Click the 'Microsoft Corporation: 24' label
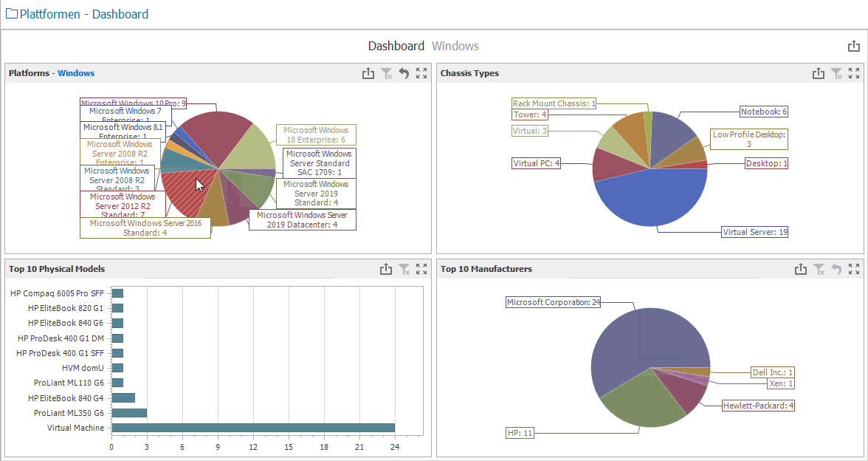 pos(554,303)
